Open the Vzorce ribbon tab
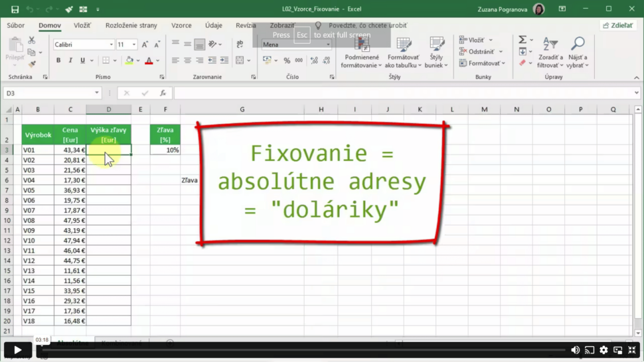This screenshot has height=362, width=644. (181, 25)
